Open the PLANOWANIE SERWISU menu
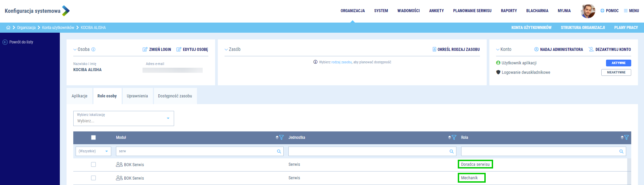The height and width of the screenshot is (185, 644). point(472,11)
